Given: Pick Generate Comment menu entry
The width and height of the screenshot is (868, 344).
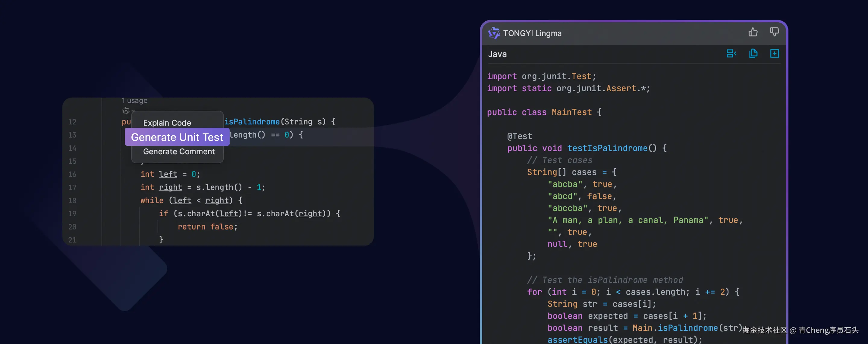Looking at the screenshot, I should 179,152.
